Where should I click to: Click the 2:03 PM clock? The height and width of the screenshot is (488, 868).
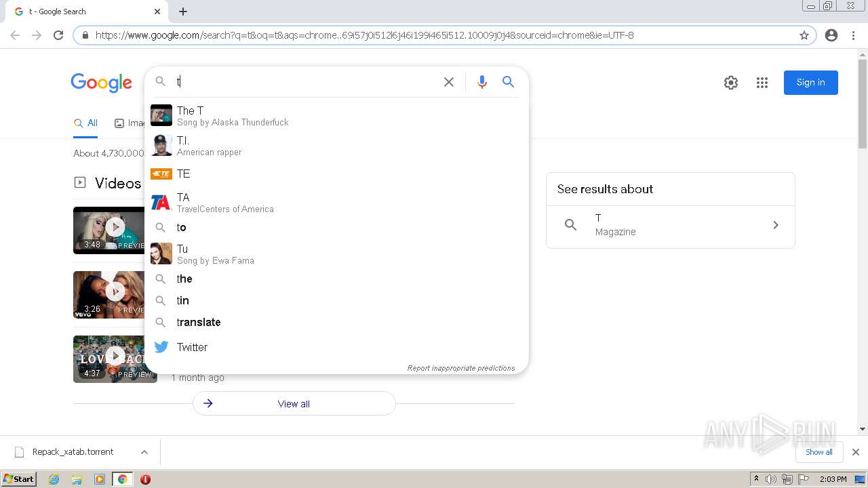833,479
